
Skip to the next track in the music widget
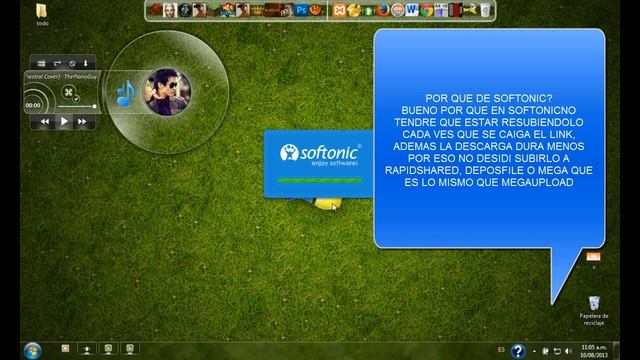[82, 122]
